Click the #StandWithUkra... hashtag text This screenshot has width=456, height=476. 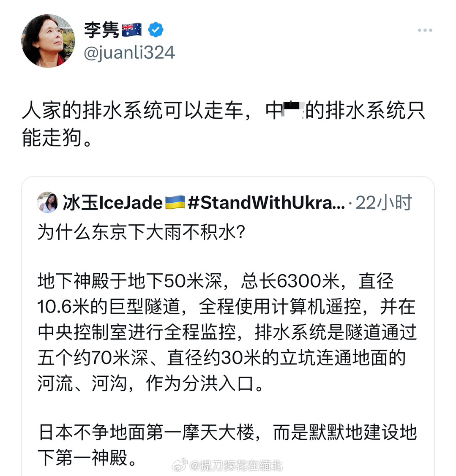266,202
